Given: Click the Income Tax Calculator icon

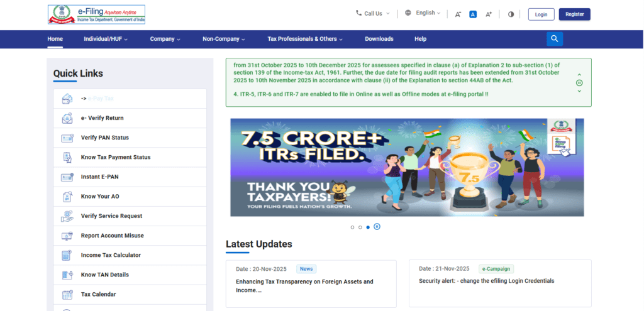Looking at the screenshot, I should (67, 255).
